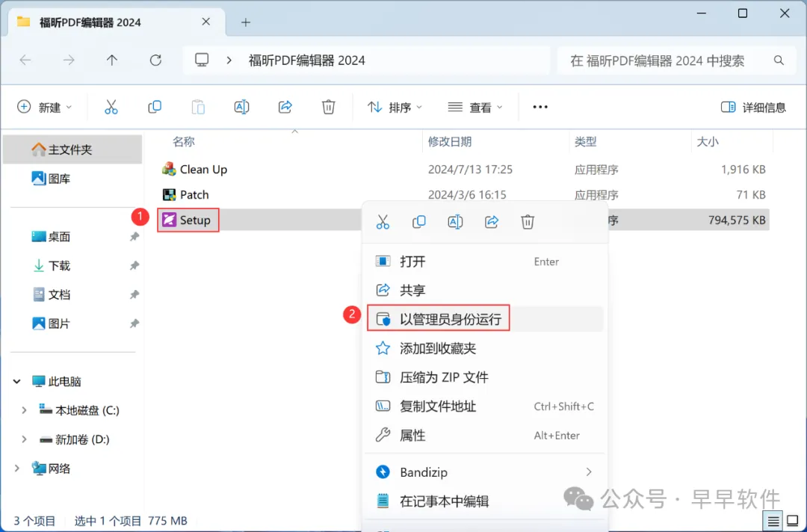Screen dimensions: 807x532
Task: Go back with the left arrow button
Action: [25, 61]
